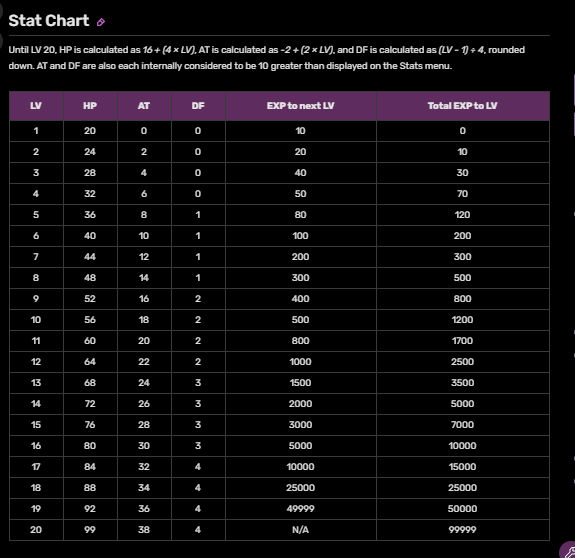Screen dimensions: 575x558
Task: Click the EXP to next LV header
Action: click(x=300, y=106)
